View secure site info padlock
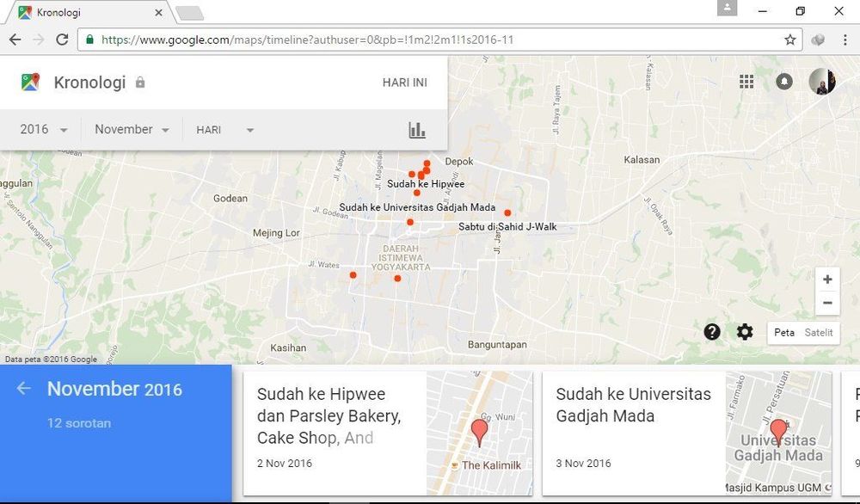This screenshot has width=860, height=504. pos(90,40)
